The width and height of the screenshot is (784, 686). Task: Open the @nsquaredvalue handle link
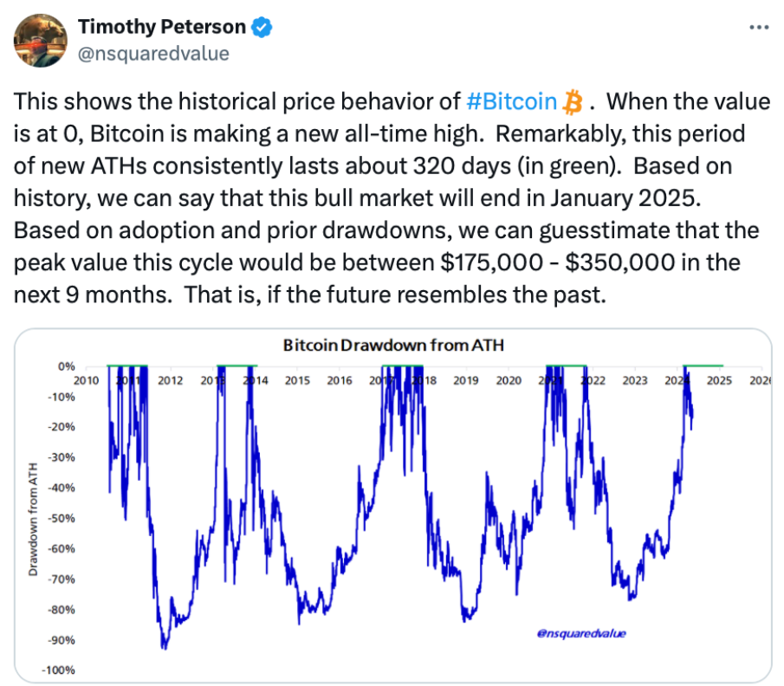[153, 54]
